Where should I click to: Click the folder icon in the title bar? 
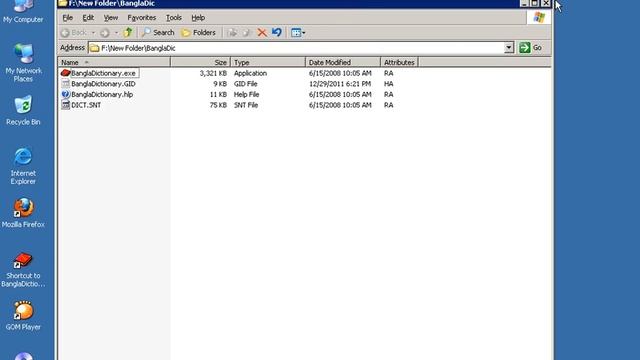pyautogui.click(x=62, y=3)
